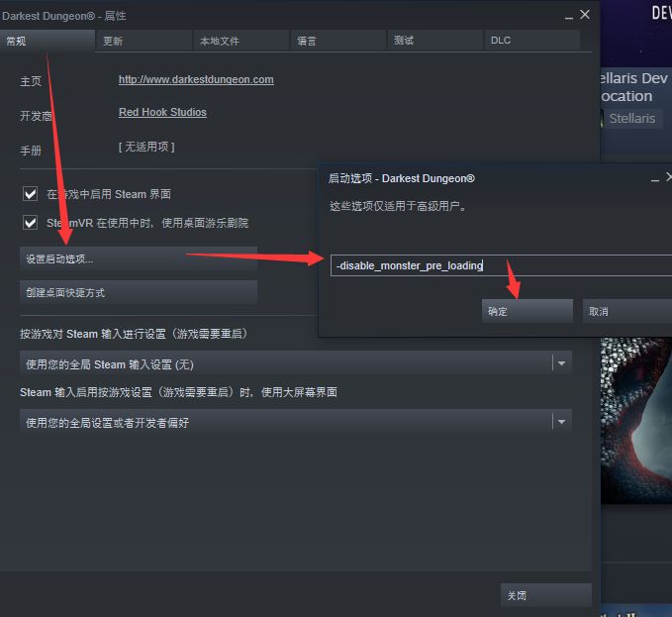Open the Red Hook Studios developer link
The height and width of the screenshot is (617, 672).
click(162, 112)
